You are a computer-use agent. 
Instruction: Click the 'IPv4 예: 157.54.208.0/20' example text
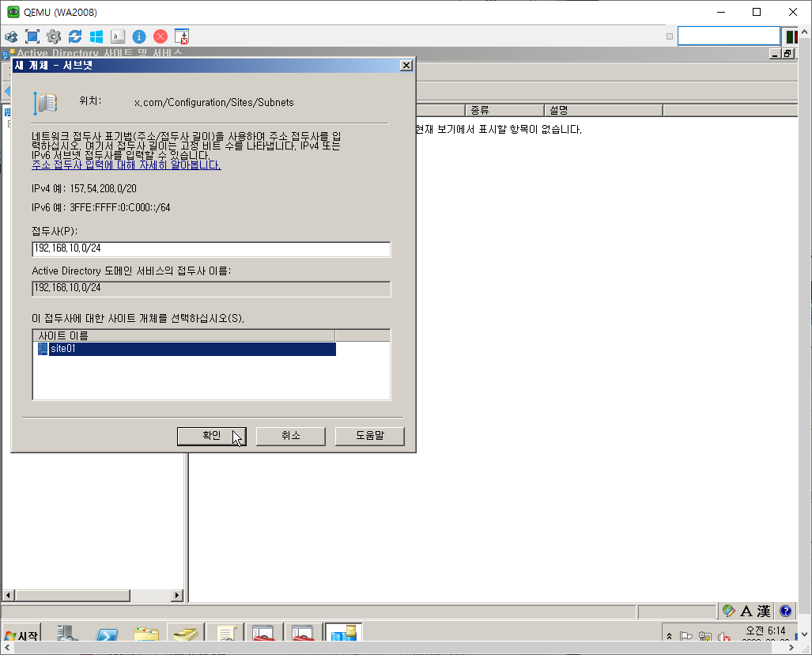click(84, 188)
